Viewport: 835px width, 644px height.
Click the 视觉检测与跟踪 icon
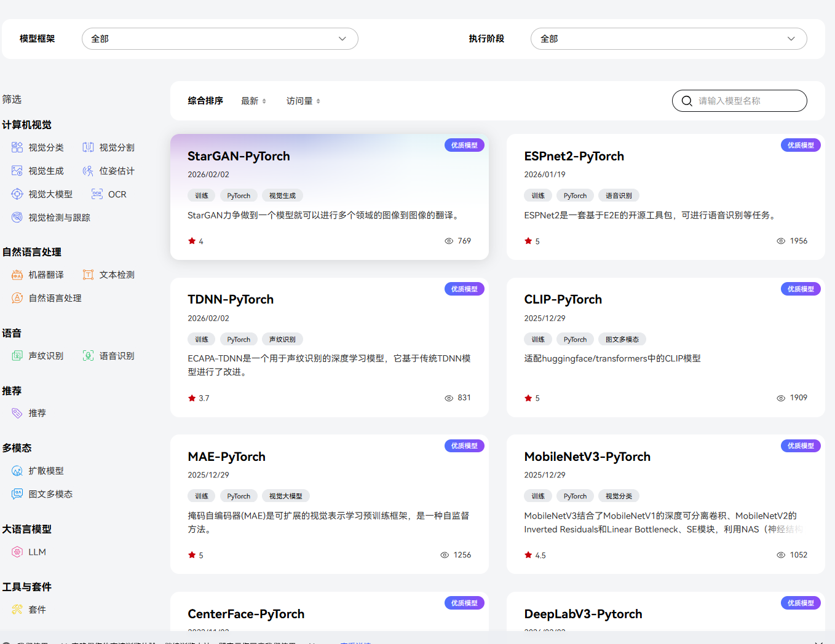(x=17, y=218)
